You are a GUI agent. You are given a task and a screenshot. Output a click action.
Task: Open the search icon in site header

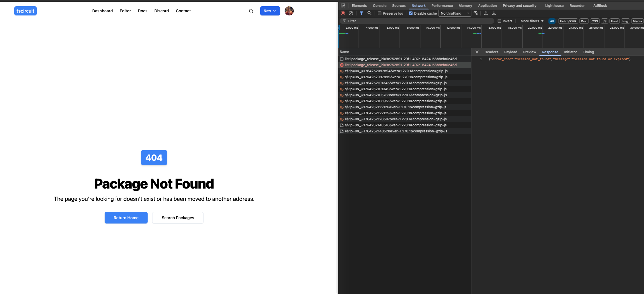(251, 11)
